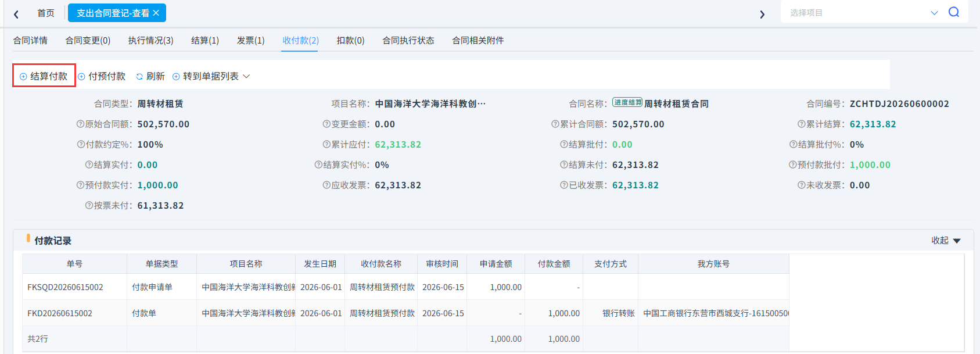Image resolution: width=980 pixels, height=354 pixels.
Task: Click help icon beside 结算未付
Action: [564, 165]
